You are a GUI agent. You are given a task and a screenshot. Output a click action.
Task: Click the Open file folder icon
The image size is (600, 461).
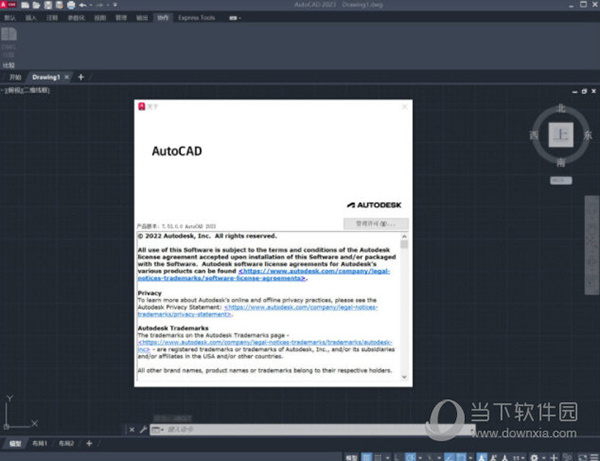pyautogui.click(x=36, y=5)
